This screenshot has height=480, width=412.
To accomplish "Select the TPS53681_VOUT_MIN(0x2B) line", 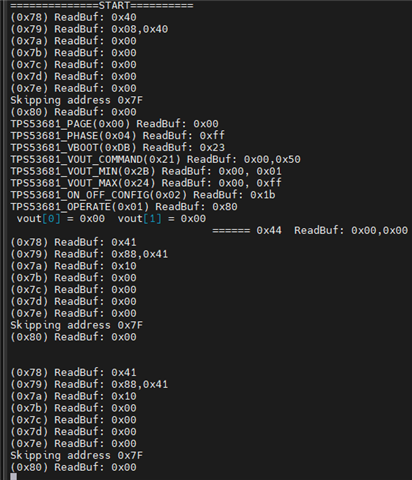I will click(x=146, y=171).
